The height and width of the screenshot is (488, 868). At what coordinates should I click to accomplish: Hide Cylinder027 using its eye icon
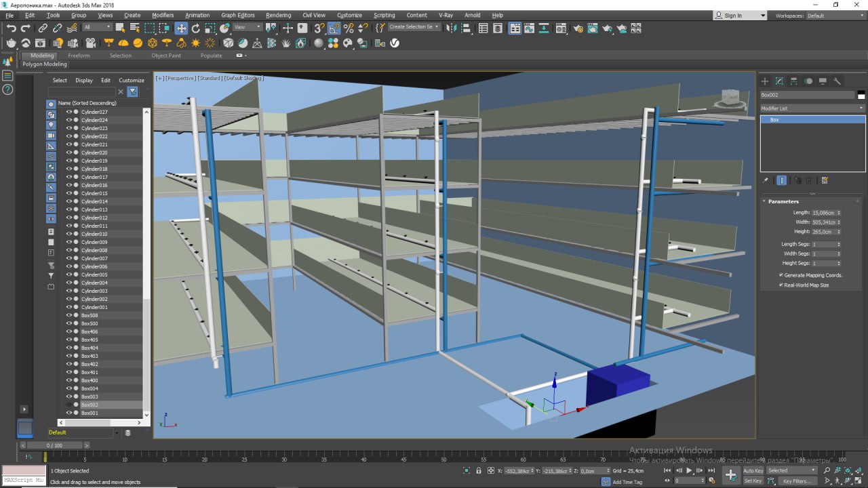[68, 112]
